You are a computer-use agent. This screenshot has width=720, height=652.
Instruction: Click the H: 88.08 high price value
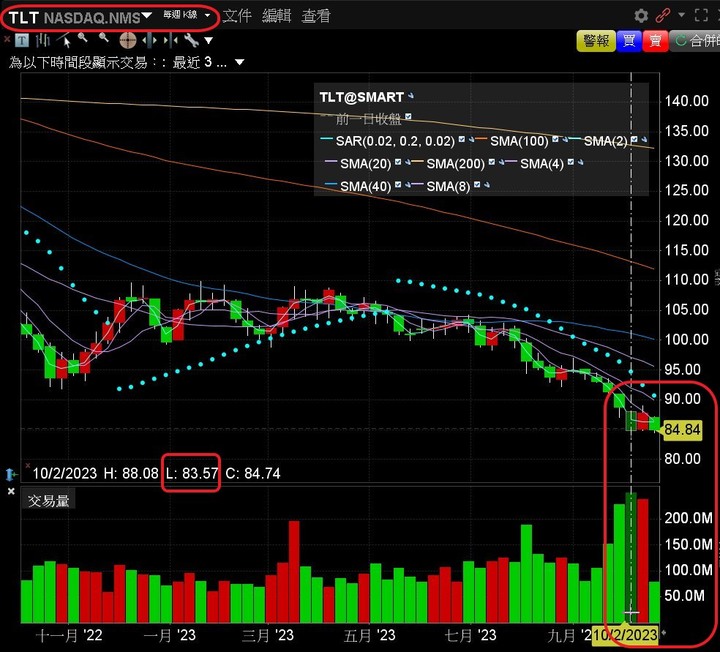131,473
